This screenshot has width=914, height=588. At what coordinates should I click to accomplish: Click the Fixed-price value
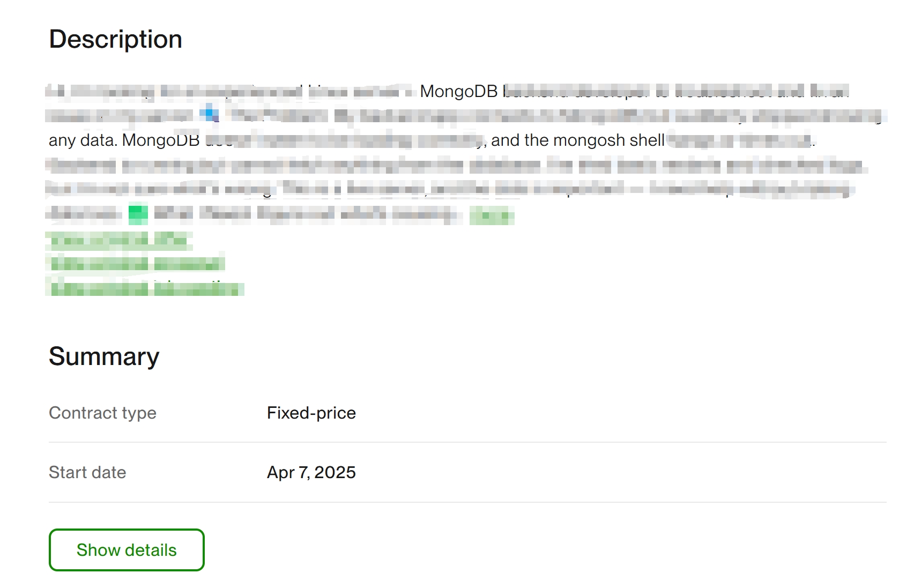[311, 413]
